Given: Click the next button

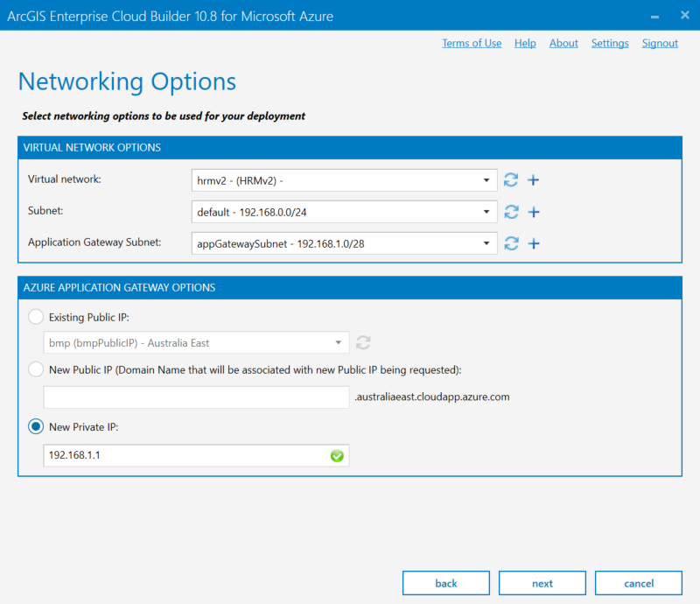Looking at the screenshot, I should [x=542, y=583].
